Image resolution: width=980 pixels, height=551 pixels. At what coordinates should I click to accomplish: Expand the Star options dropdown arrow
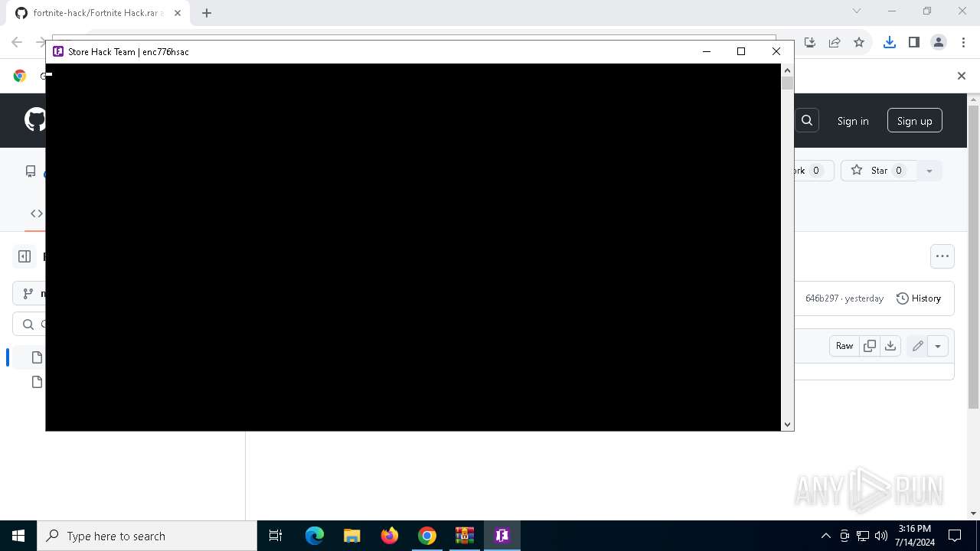coord(929,171)
